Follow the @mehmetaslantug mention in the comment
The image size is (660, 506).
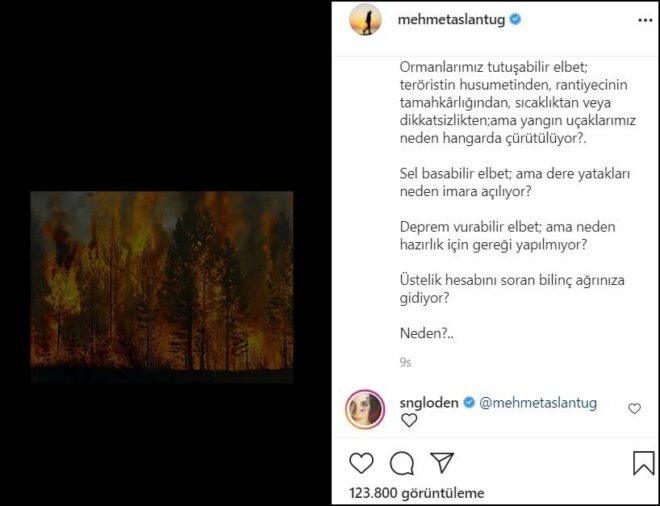[x=537, y=403]
